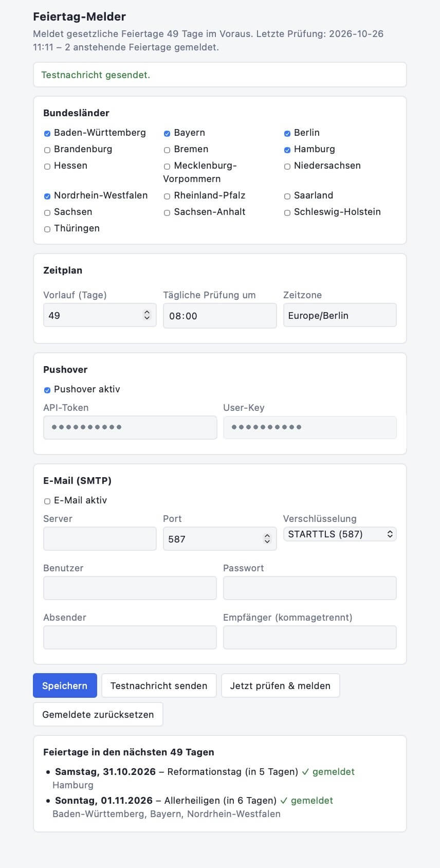440x868 pixels.
Task: Click the Benutzer input field
Action: coord(130,588)
